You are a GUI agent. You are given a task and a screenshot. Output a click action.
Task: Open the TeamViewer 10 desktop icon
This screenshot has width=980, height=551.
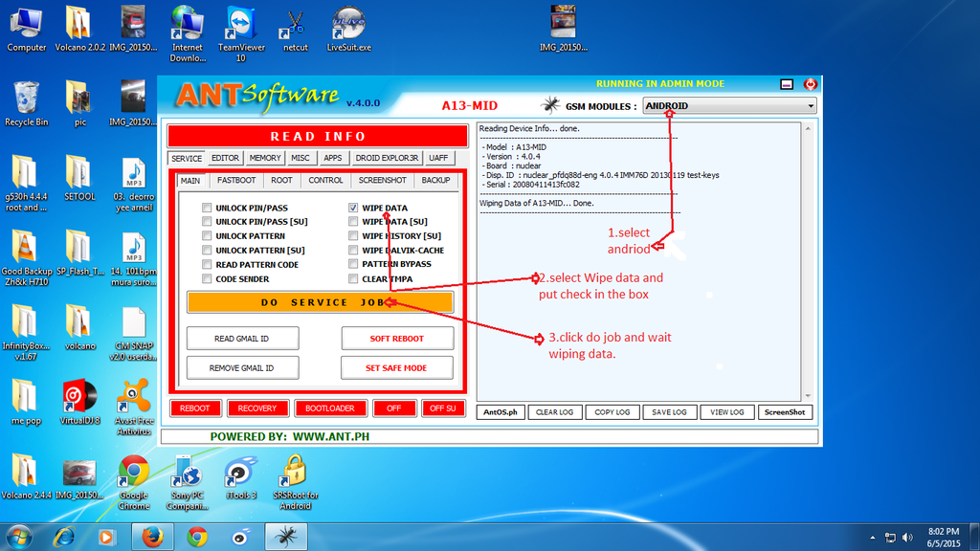coord(240,23)
